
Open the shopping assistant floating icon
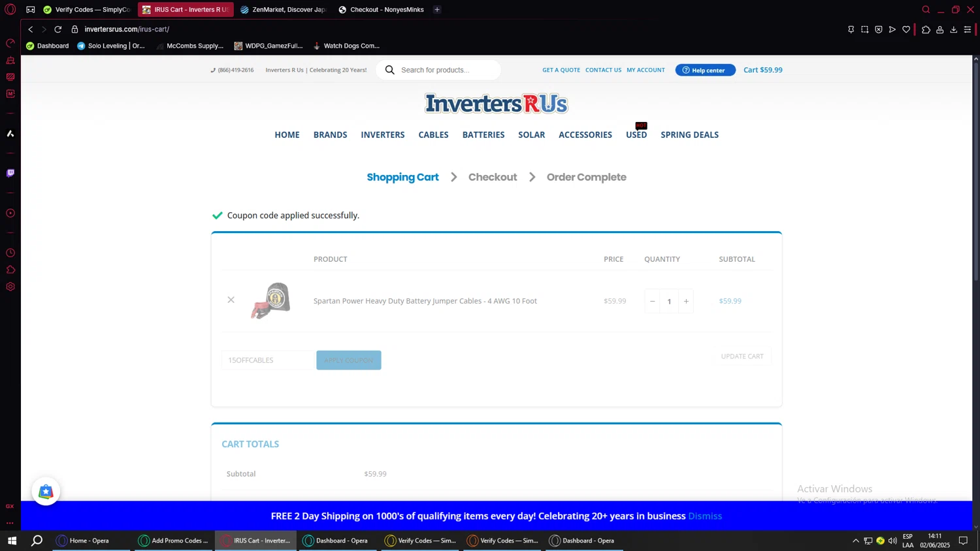pos(46,492)
